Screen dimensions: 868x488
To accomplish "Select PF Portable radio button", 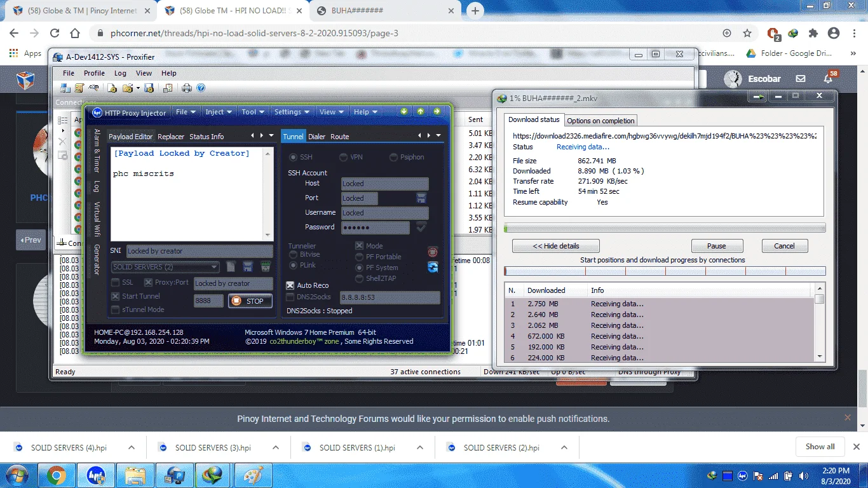I will point(359,257).
